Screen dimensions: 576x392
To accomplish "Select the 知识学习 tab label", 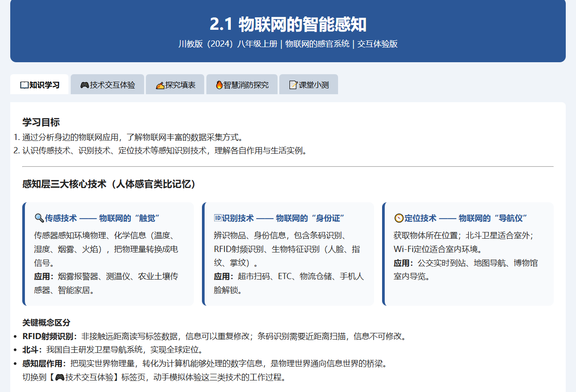I will point(44,85).
